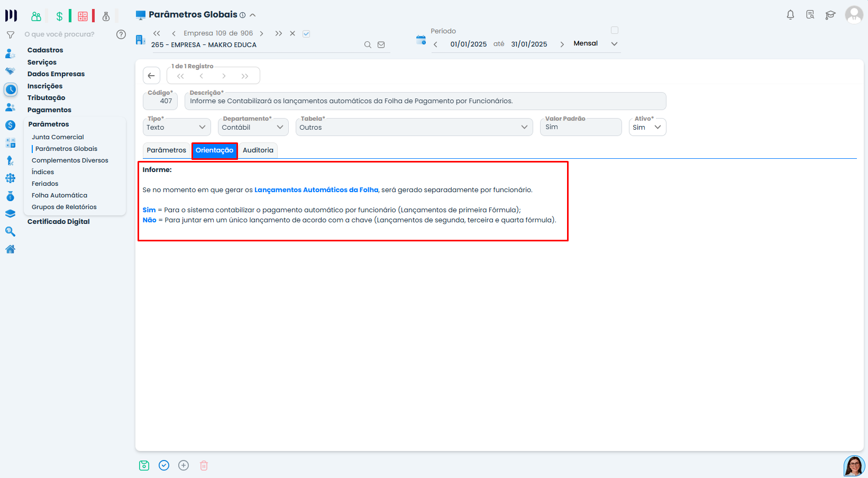
Task: Open Certificado Digital menu group
Action: (x=58, y=221)
